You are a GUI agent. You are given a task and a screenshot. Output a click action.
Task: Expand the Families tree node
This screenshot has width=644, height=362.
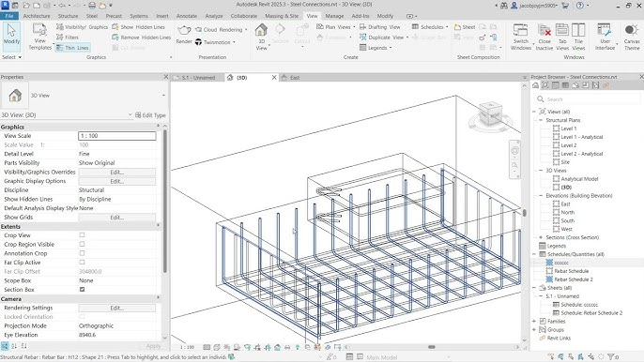pos(534,322)
